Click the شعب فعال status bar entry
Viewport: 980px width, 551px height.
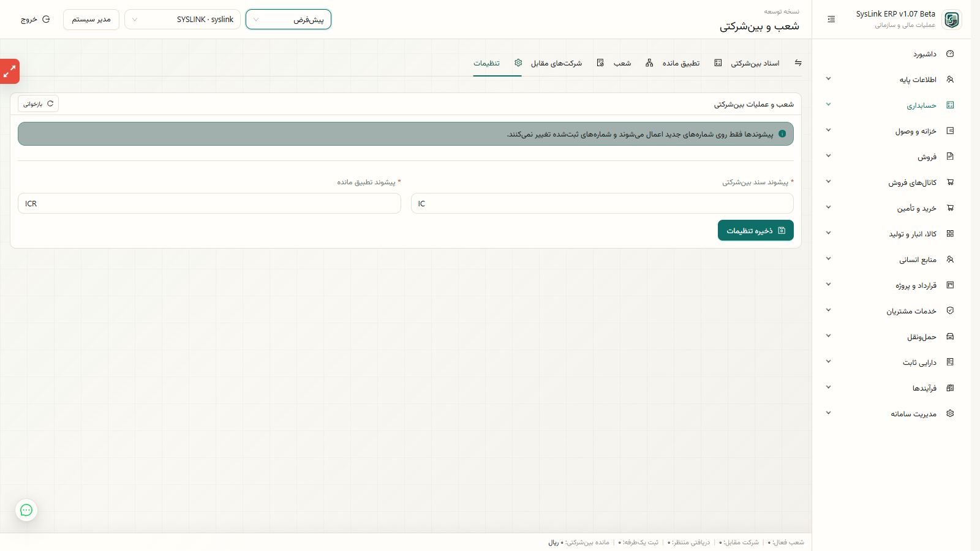pos(786,542)
